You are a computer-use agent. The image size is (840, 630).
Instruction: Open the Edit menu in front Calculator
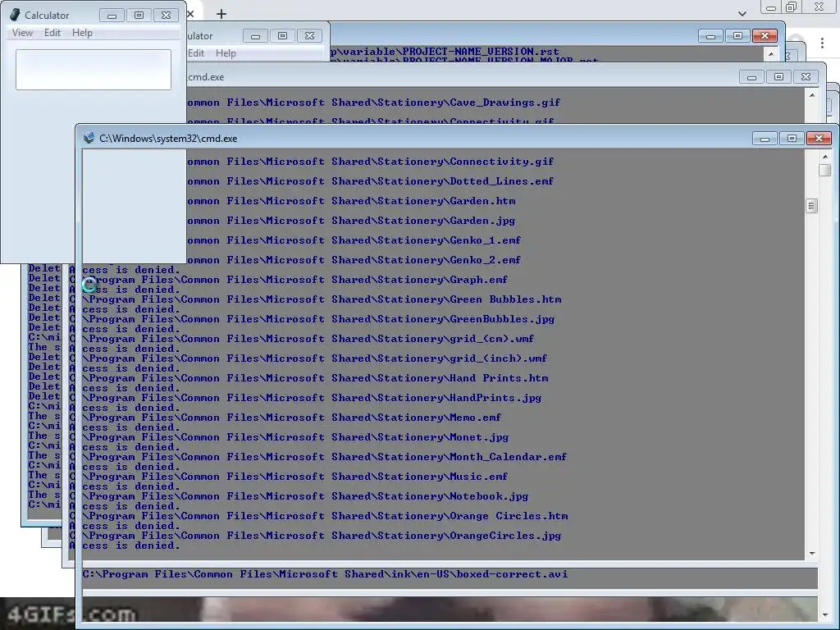(52, 33)
